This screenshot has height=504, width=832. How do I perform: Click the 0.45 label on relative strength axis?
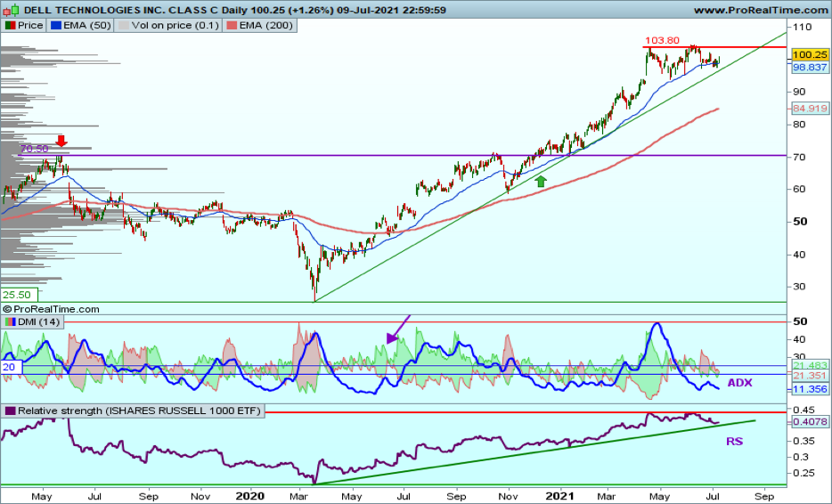click(x=803, y=410)
